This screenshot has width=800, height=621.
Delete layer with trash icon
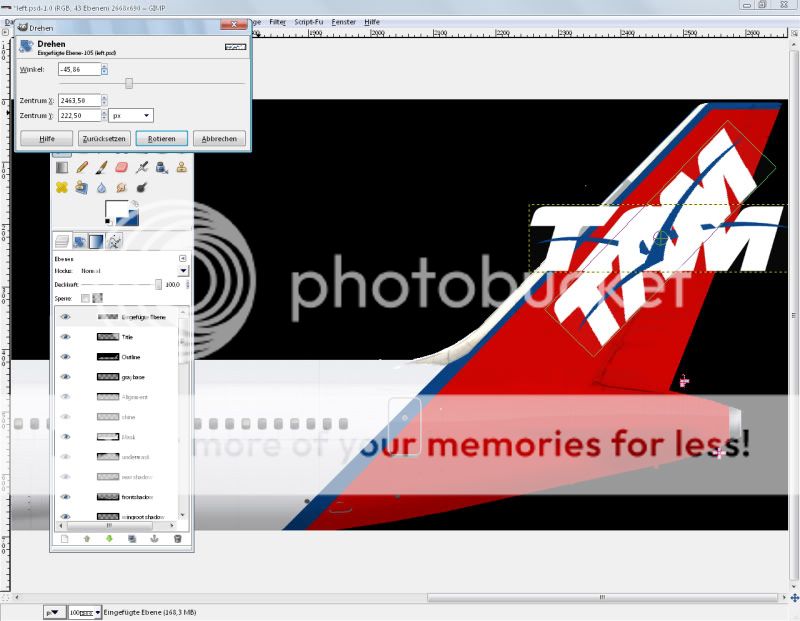click(x=177, y=539)
